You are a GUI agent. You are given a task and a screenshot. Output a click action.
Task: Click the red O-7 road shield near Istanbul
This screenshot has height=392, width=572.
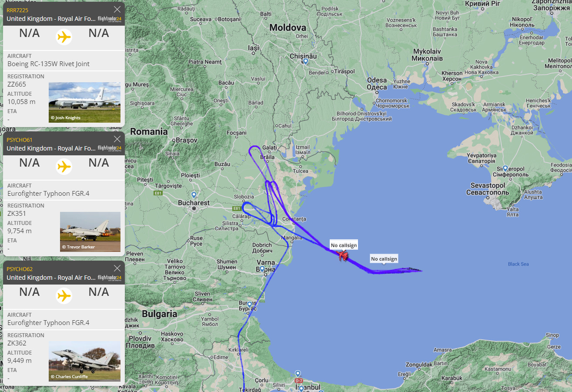298,381
